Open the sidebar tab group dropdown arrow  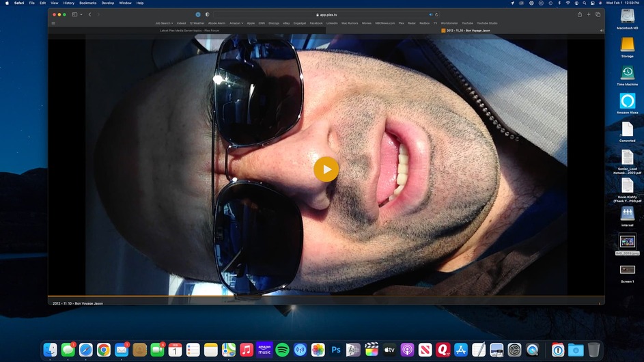point(81,14)
